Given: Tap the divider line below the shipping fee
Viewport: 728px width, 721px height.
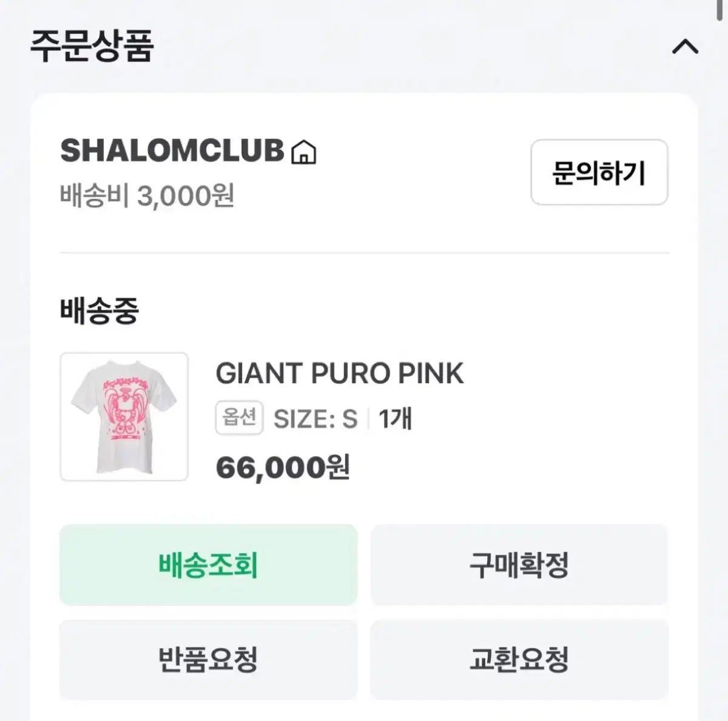Looking at the screenshot, I should tap(364, 252).
